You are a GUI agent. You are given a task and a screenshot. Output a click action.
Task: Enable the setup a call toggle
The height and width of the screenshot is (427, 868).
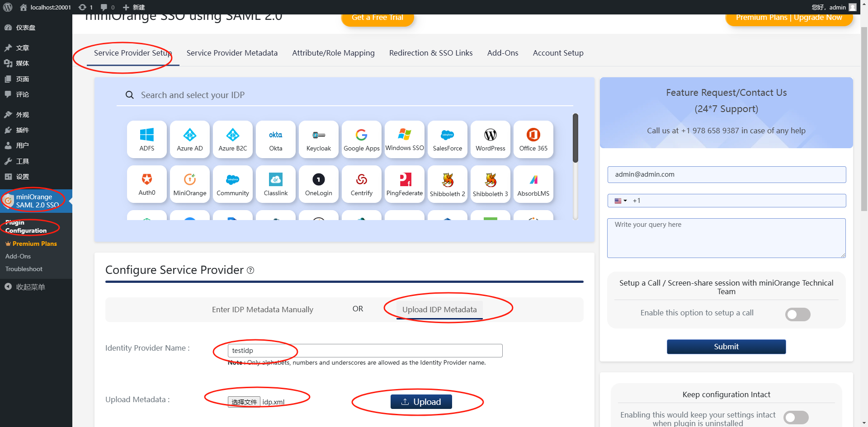(797, 314)
